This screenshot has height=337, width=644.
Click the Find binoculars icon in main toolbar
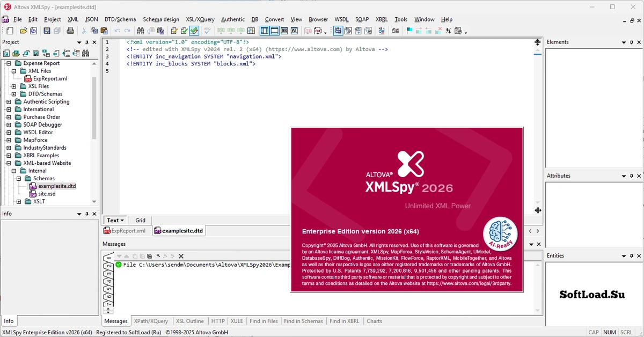(141, 31)
